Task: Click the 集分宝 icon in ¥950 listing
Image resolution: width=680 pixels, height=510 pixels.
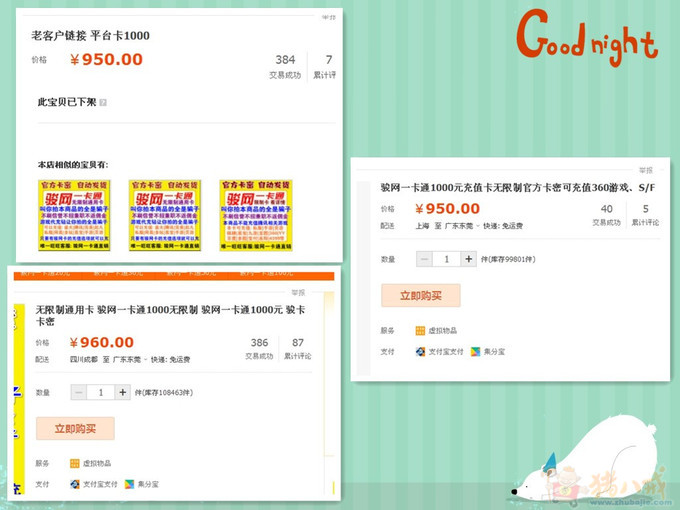Action: click(x=476, y=352)
